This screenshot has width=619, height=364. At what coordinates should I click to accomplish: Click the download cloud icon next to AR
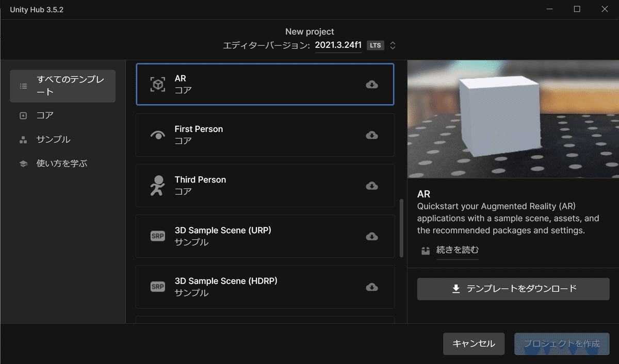click(x=372, y=85)
